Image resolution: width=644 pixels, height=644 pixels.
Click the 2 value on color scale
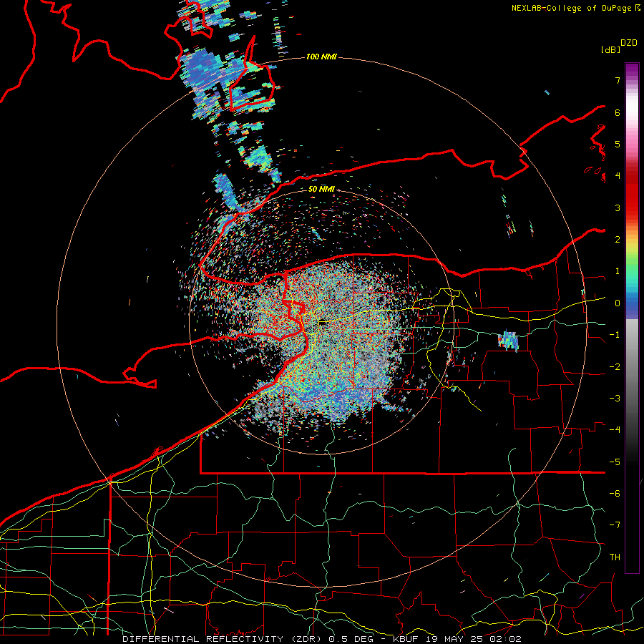(x=618, y=240)
